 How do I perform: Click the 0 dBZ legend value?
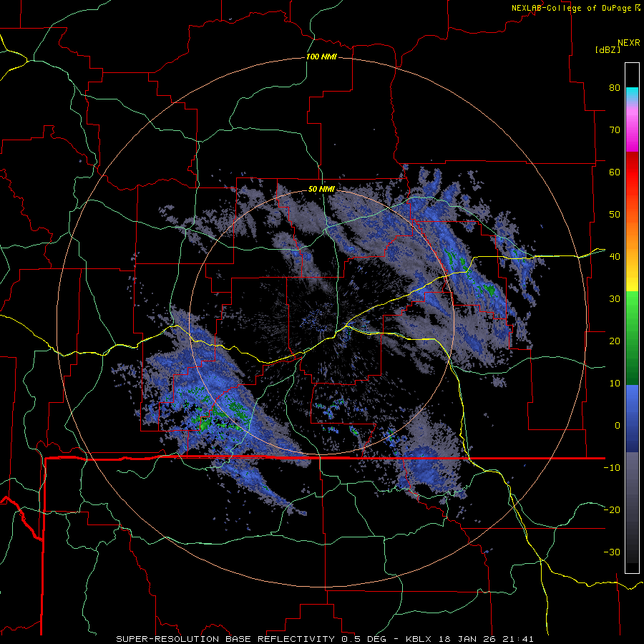[x=617, y=426]
